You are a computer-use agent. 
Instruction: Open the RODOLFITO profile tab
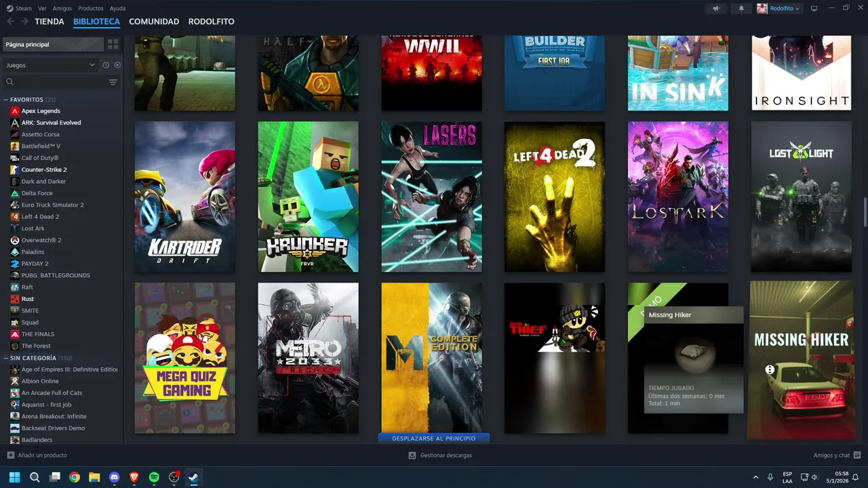click(x=211, y=22)
